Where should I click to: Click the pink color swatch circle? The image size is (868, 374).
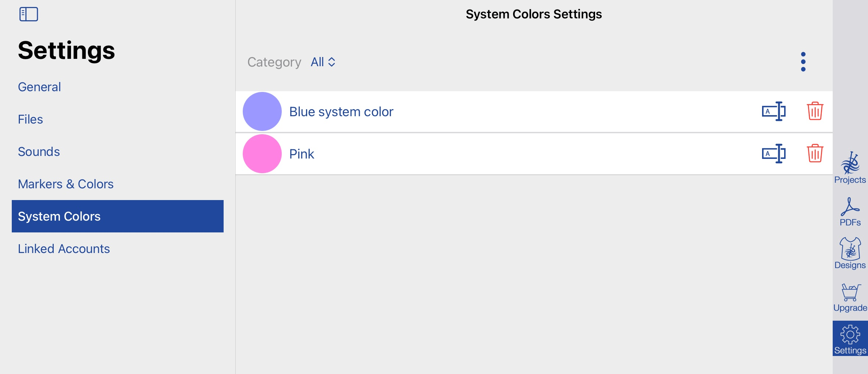[x=262, y=154]
